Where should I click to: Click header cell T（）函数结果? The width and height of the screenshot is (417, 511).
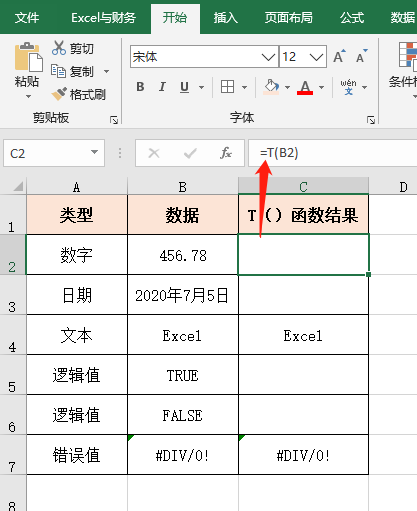(x=303, y=215)
